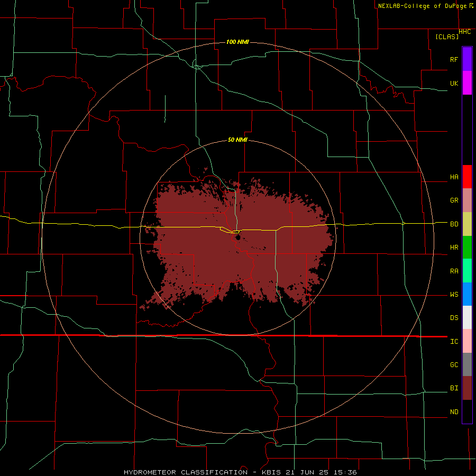Click the ND black legend swatch
Screen dimensions: 476x476
click(x=467, y=411)
